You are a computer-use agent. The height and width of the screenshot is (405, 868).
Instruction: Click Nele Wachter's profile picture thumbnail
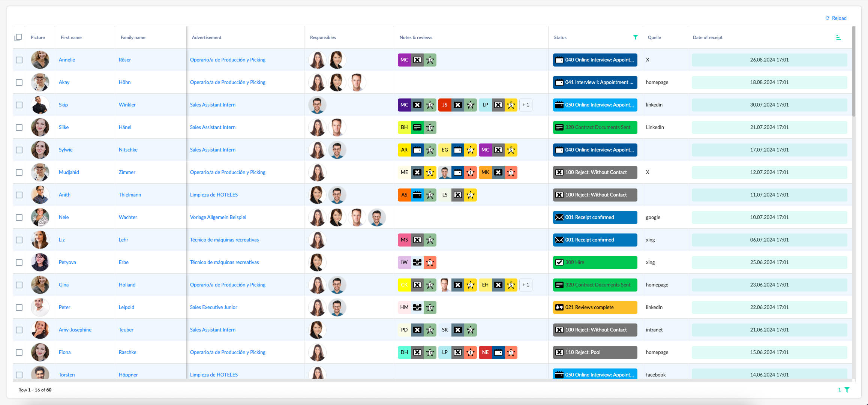[40, 217]
